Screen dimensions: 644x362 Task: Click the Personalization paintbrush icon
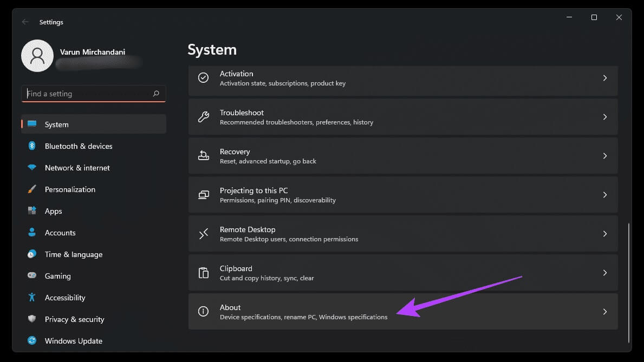tap(32, 189)
